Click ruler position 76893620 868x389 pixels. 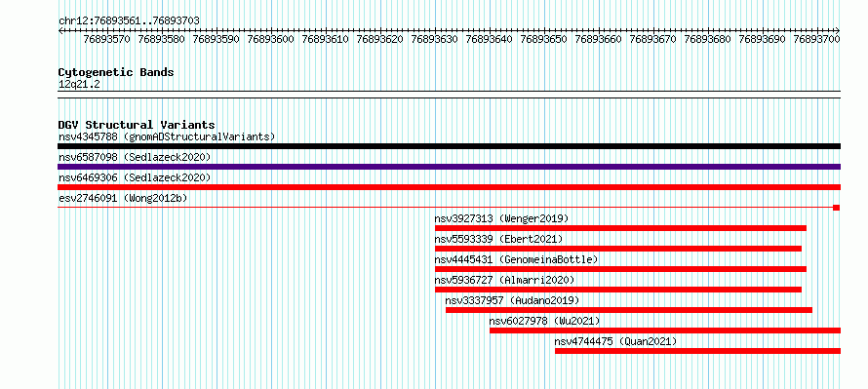tap(380, 39)
